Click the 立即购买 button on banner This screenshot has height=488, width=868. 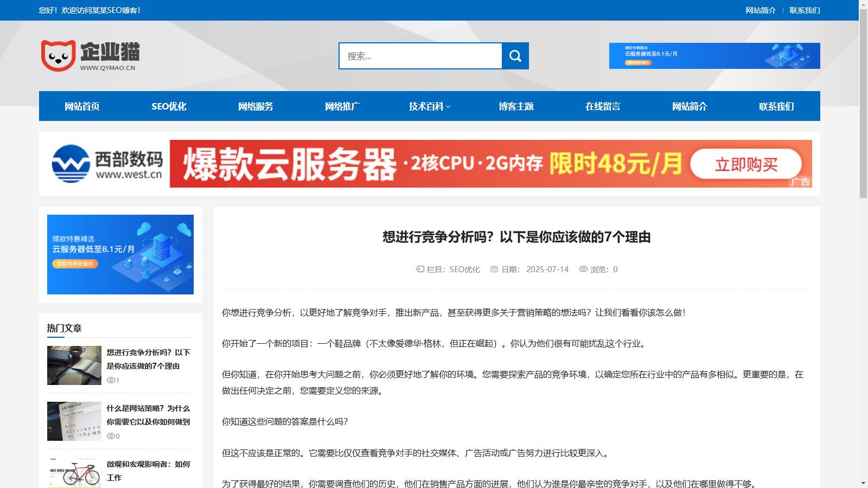tap(746, 164)
